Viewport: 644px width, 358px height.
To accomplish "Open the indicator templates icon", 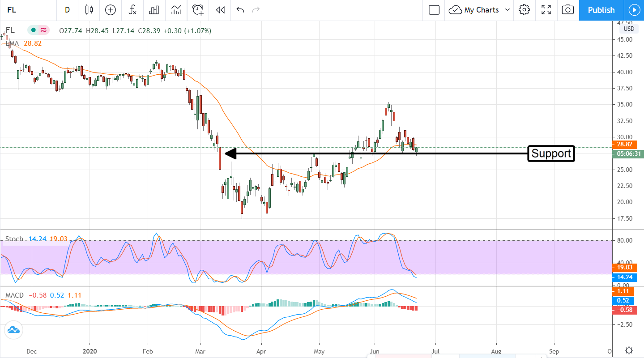I will tap(176, 10).
